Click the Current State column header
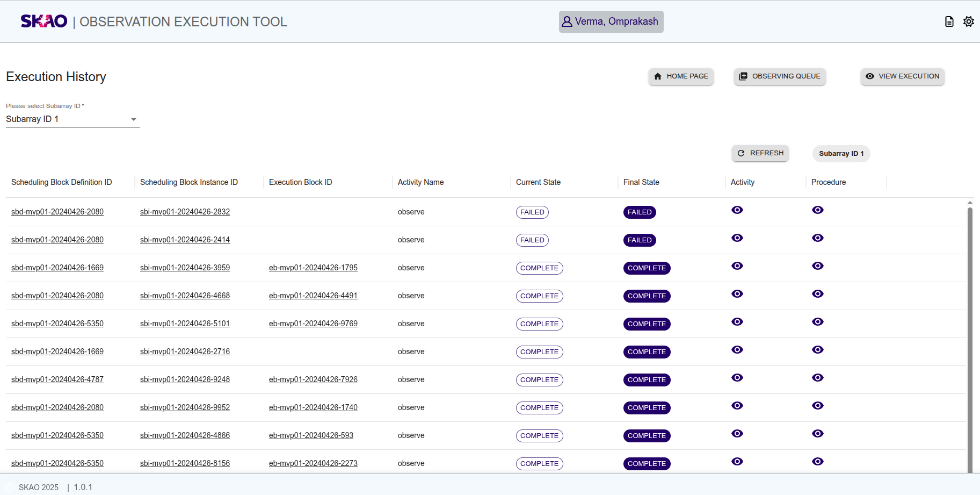 538,182
